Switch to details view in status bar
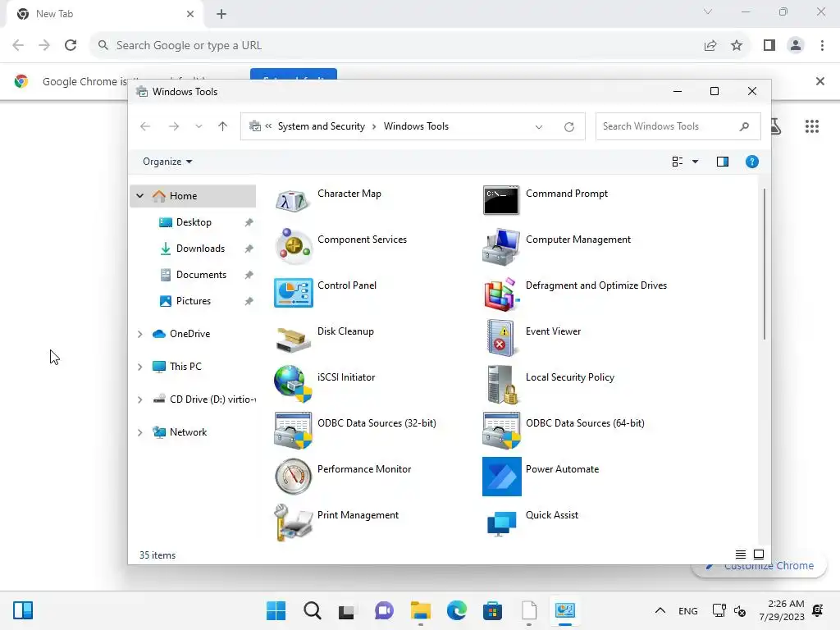 (x=741, y=555)
